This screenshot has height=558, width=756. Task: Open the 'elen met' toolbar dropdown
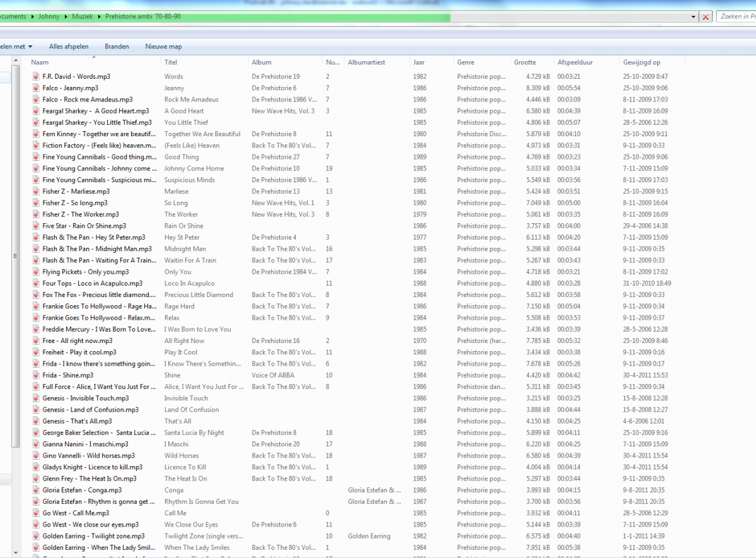pos(16,46)
